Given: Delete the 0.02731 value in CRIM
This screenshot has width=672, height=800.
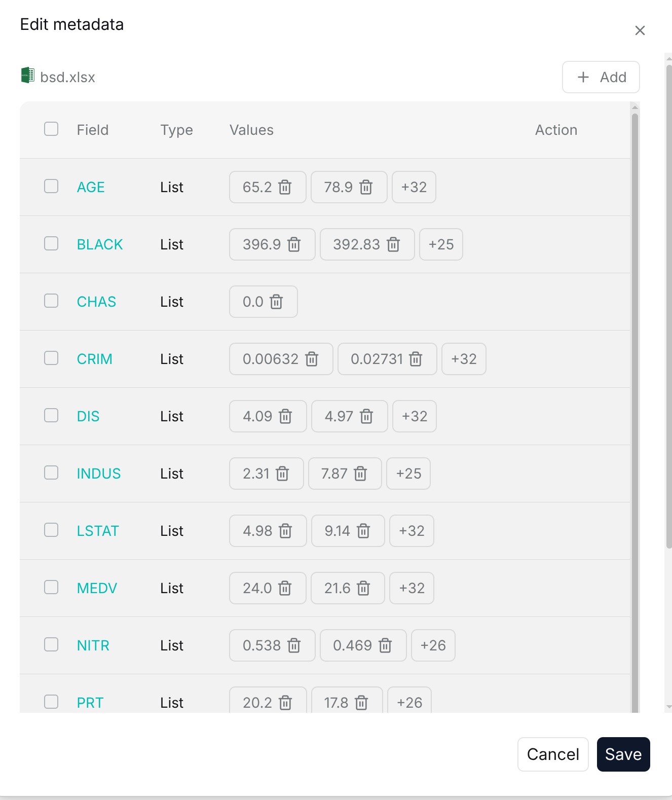Looking at the screenshot, I should (416, 359).
